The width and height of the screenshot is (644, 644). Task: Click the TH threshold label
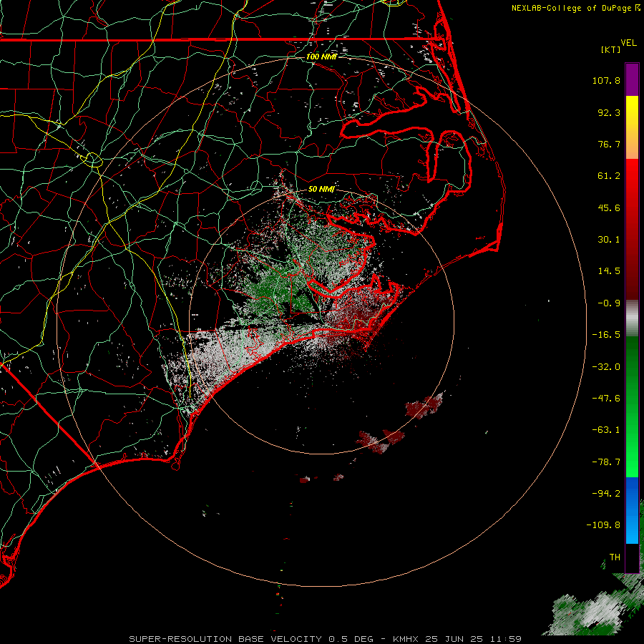615,557
